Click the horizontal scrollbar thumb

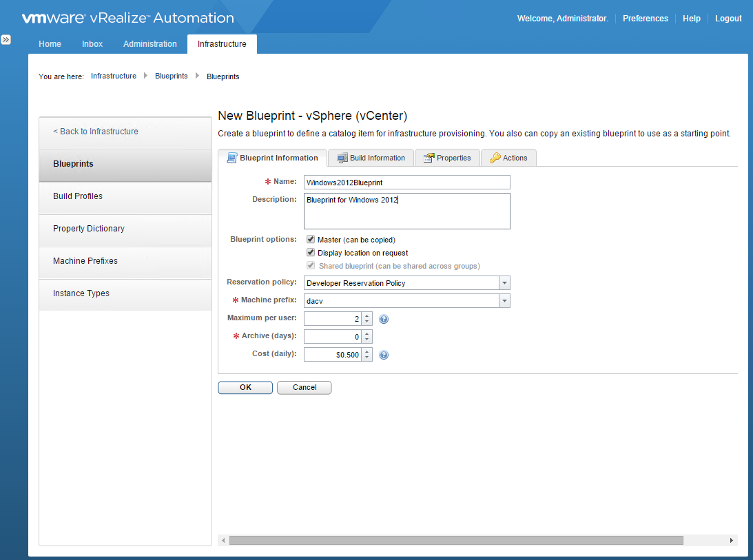coord(456,540)
